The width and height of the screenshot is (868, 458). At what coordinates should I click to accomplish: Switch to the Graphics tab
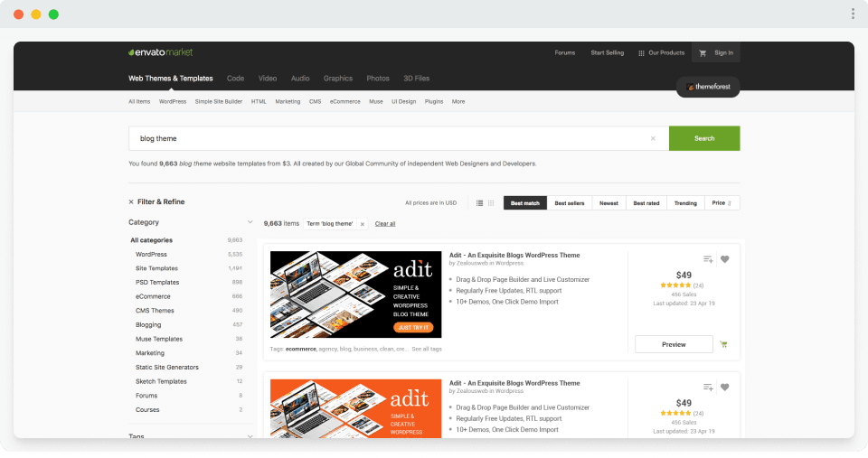(337, 79)
